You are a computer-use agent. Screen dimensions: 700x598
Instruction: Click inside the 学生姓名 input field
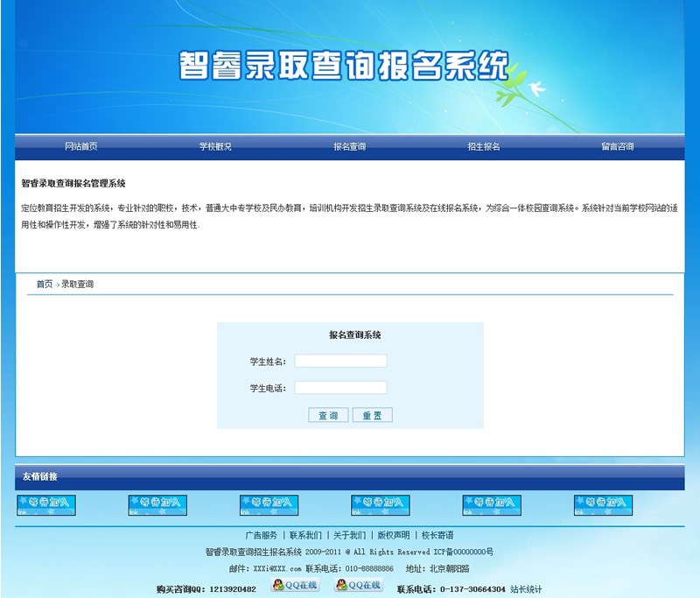(x=339, y=361)
